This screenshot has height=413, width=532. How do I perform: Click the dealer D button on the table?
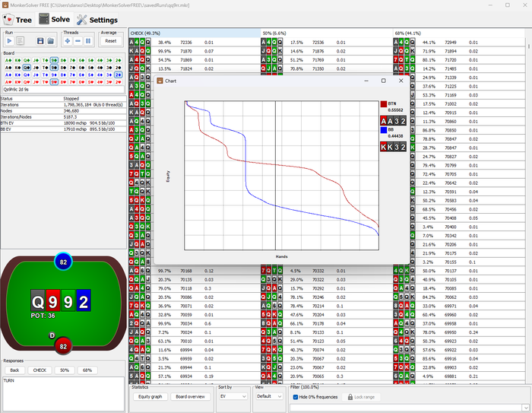52,335
